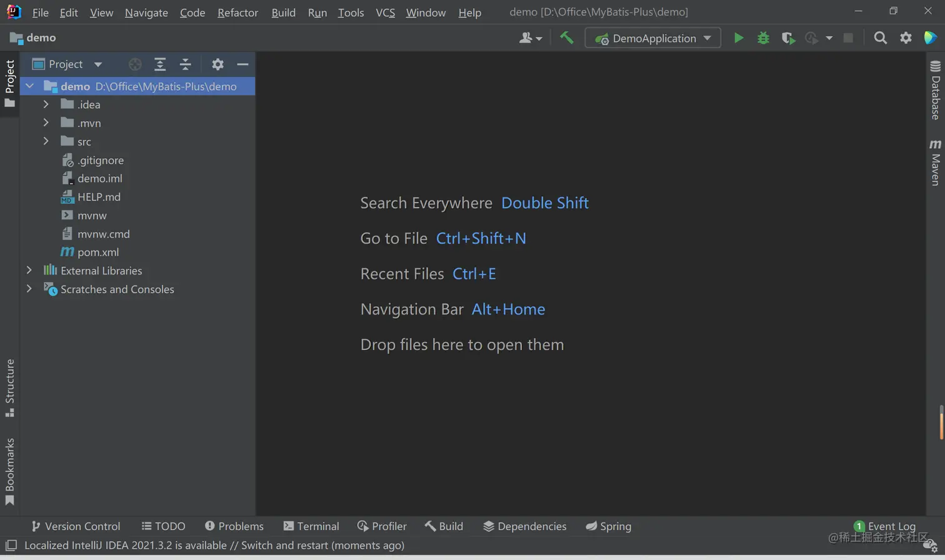Toggle the Project side tab
The image size is (945, 560).
pos(9,83)
